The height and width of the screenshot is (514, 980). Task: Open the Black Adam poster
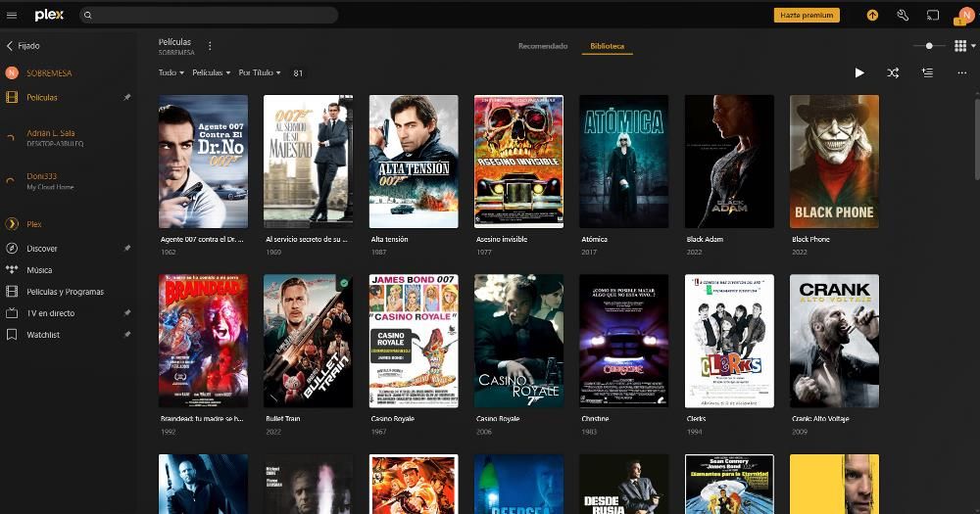pos(729,162)
